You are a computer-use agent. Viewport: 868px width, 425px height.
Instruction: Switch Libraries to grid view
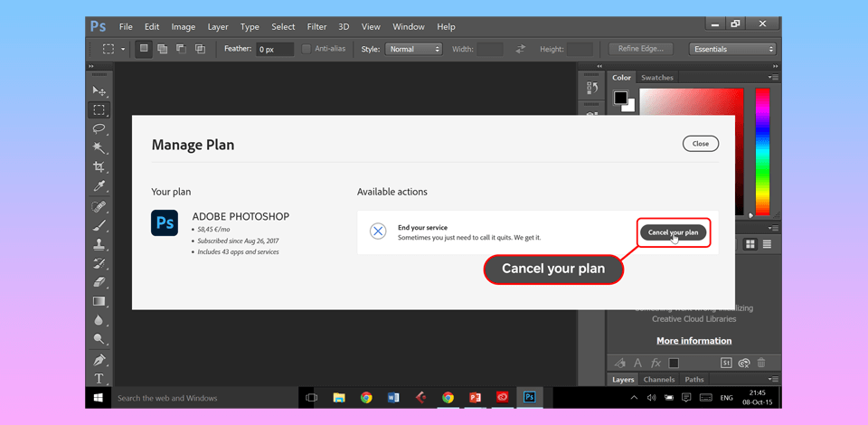point(750,244)
